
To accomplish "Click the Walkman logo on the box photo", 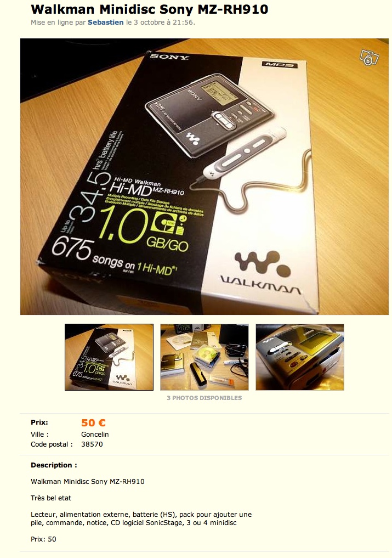I will [x=262, y=271].
